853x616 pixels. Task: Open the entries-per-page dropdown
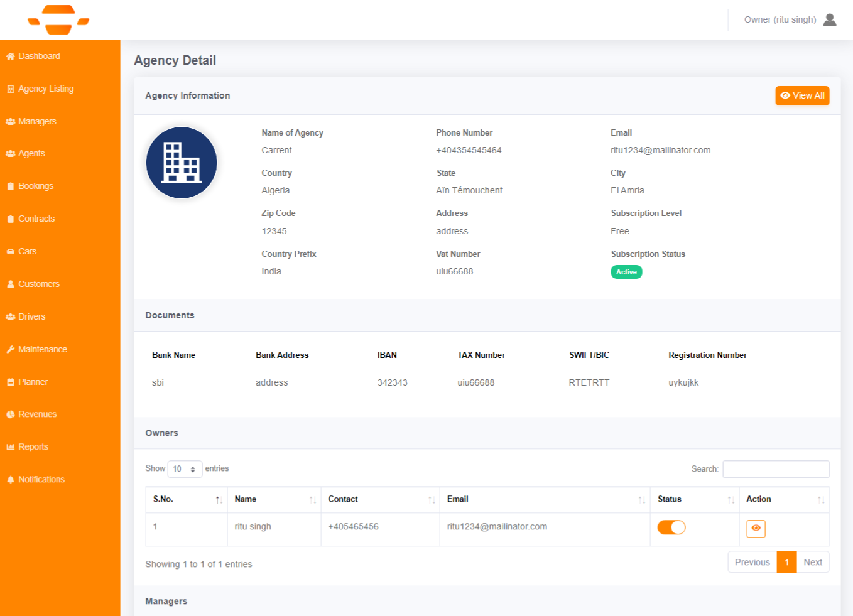pos(185,469)
